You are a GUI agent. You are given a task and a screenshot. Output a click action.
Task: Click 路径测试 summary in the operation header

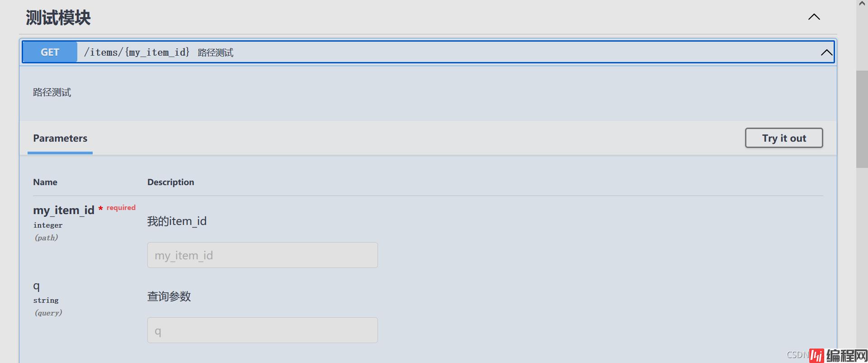(216, 53)
